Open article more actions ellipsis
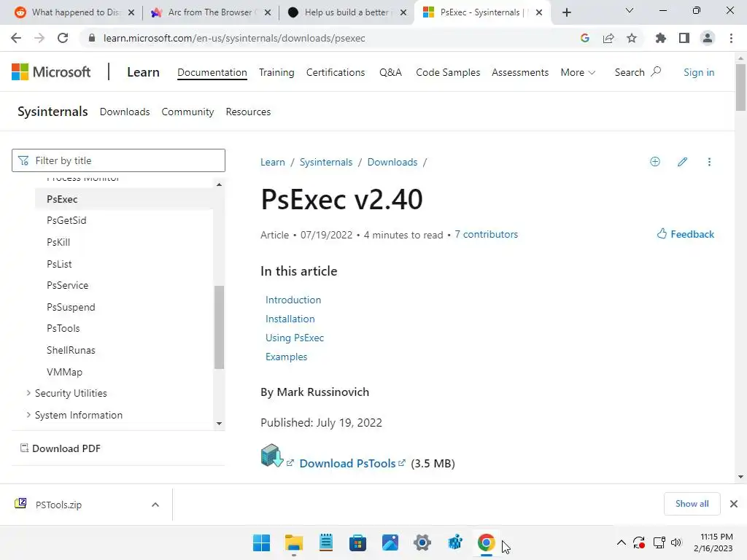This screenshot has height=560, width=747. tap(709, 162)
